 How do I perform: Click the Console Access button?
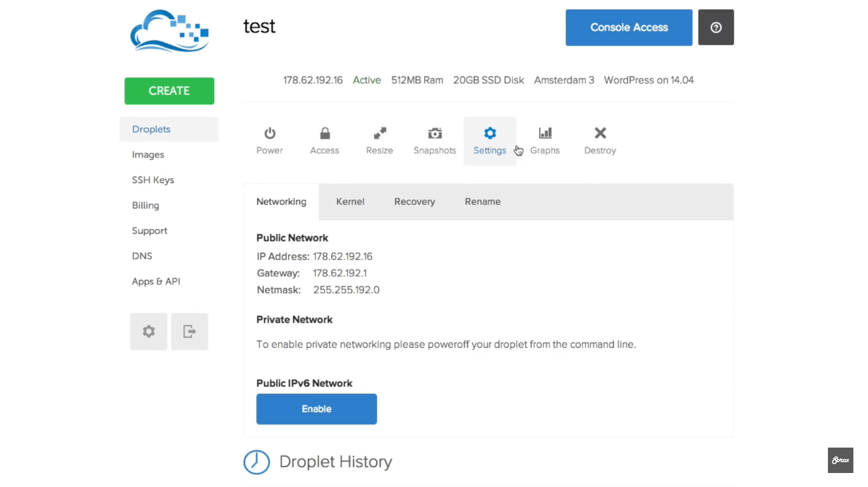click(628, 27)
